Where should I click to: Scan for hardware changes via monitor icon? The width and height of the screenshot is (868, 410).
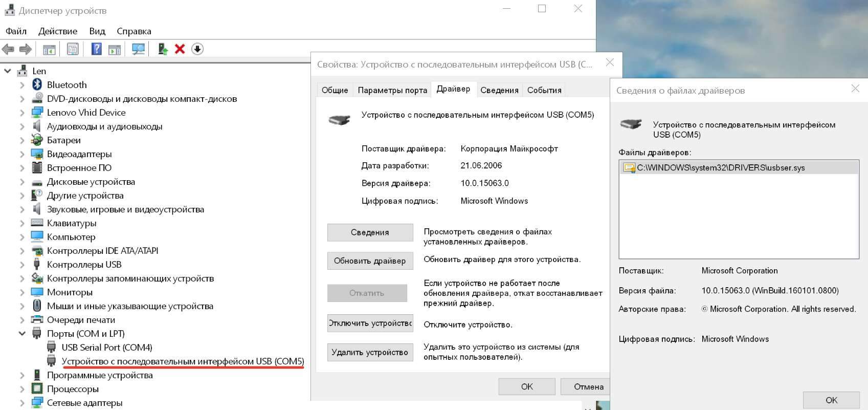(x=138, y=49)
